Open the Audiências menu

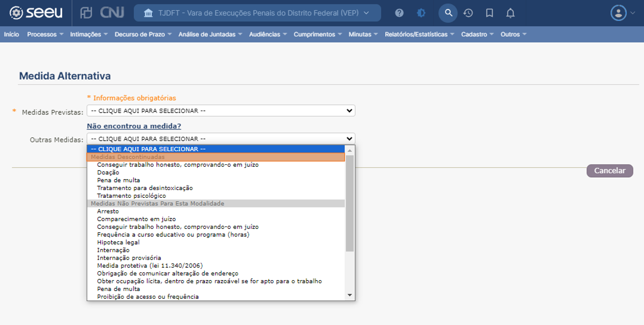click(268, 34)
